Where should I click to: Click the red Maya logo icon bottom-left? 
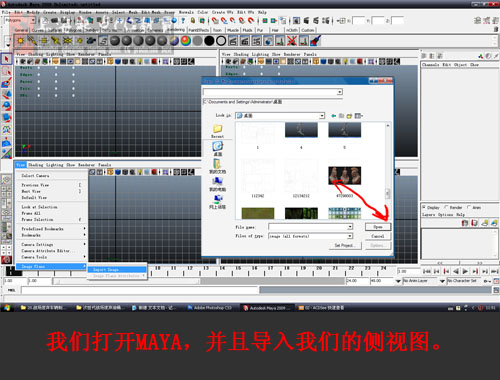6,259
